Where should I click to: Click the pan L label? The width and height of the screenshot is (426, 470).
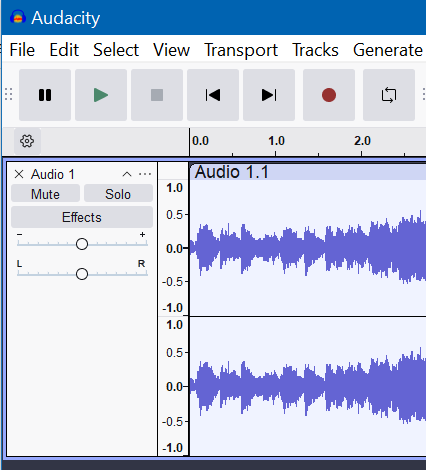(19, 264)
